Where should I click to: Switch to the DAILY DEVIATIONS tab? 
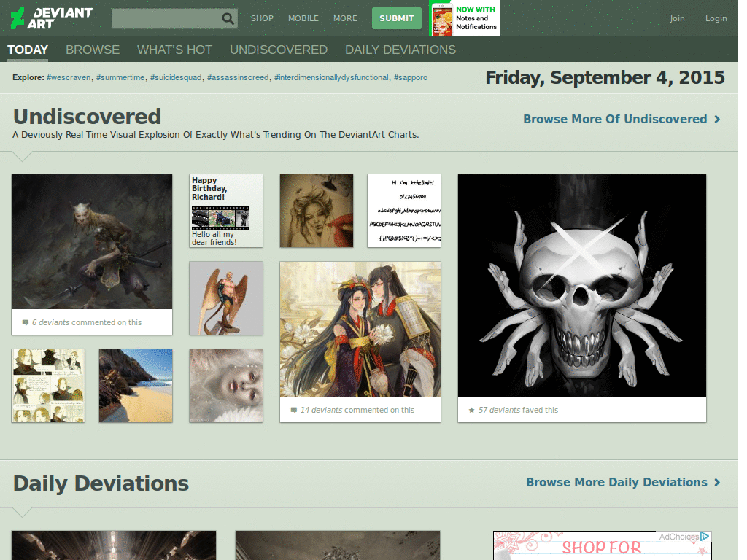(x=400, y=50)
